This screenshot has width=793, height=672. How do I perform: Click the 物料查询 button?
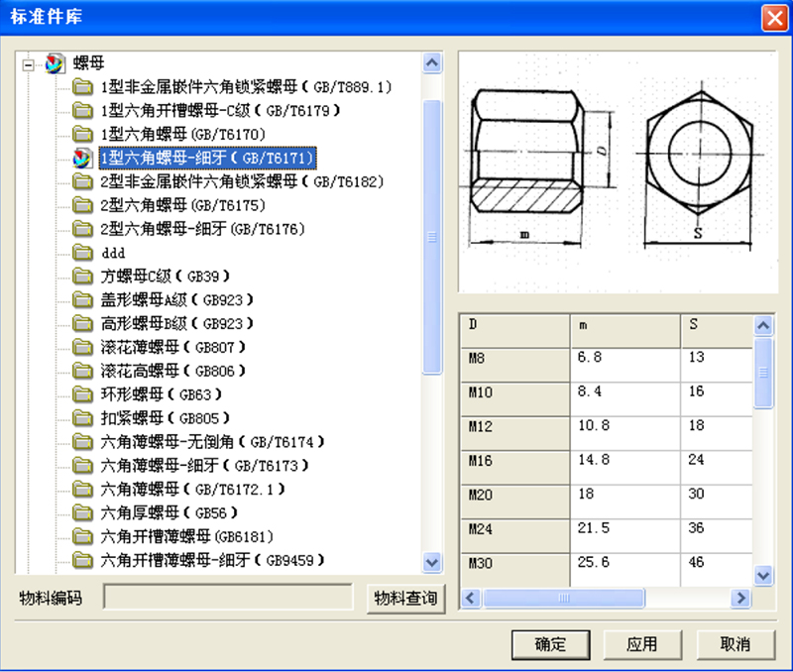(405, 597)
